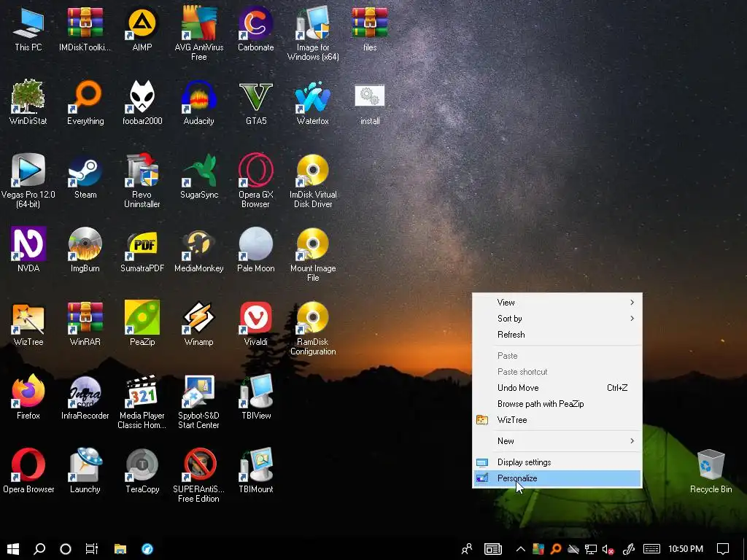Screen dimensions: 747x560
Task: Open the Windows Start menu
Action: pos(13,549)
